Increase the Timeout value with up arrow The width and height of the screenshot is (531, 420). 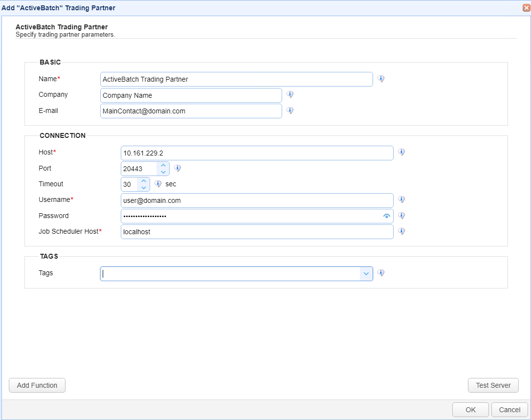click(x=144, y=181)
